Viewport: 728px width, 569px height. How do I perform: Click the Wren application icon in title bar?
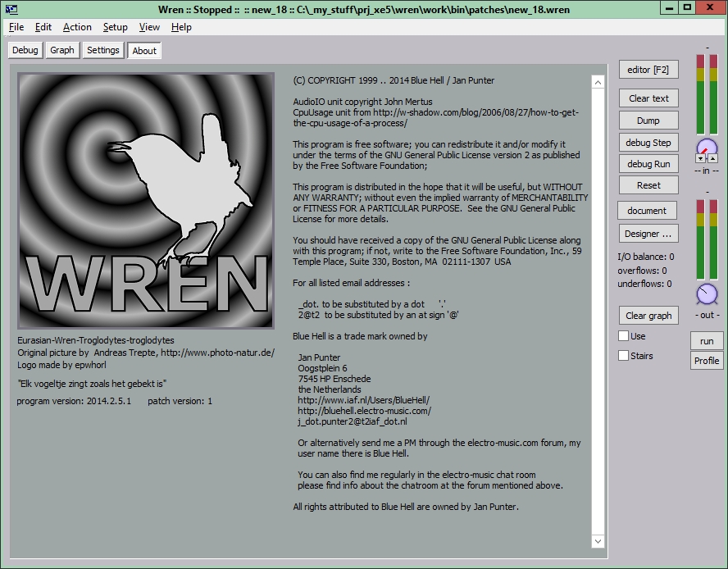coord(11,9)
